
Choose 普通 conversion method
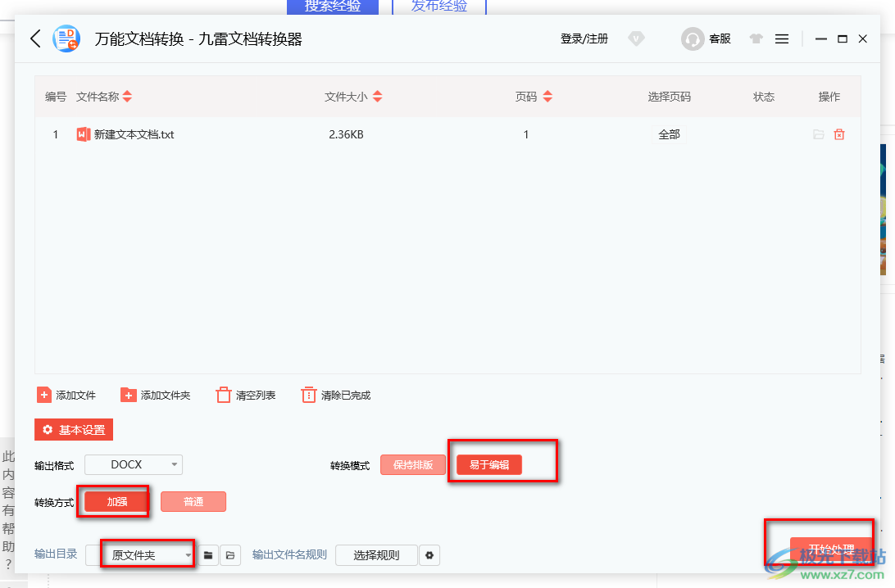pos(193,501)
